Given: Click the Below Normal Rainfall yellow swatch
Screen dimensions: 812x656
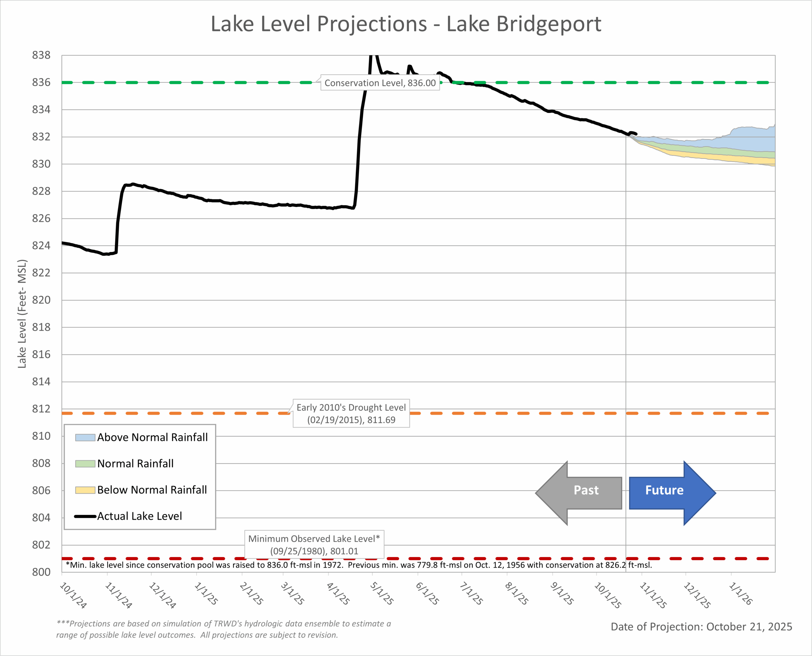Looking at the screenshot, I should (85, 490).
